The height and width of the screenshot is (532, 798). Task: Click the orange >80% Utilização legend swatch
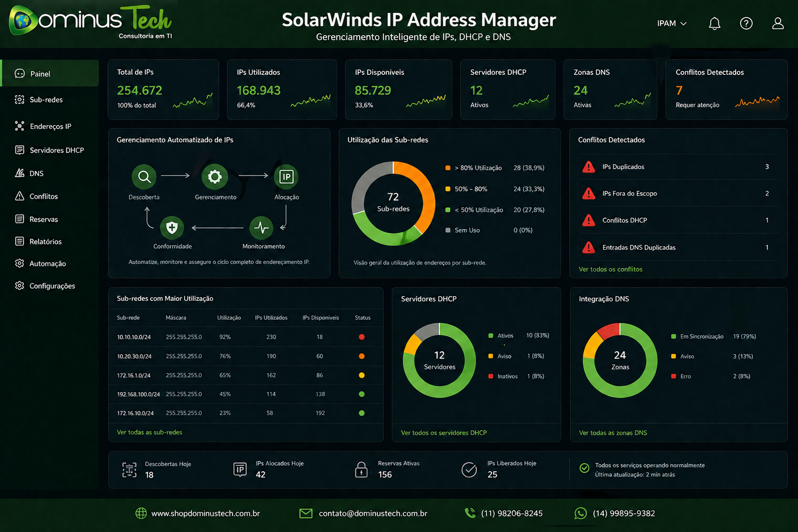pyautogui.click(x=448, y=168)
